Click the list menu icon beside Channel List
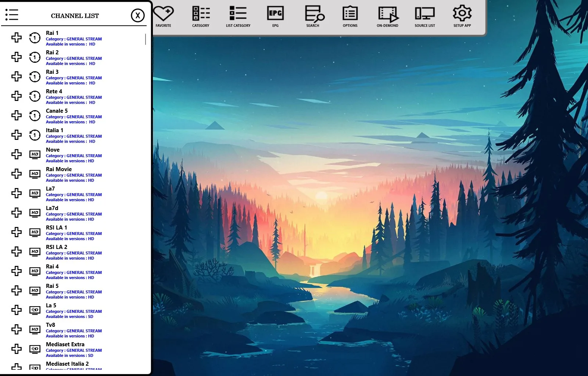 12,15
